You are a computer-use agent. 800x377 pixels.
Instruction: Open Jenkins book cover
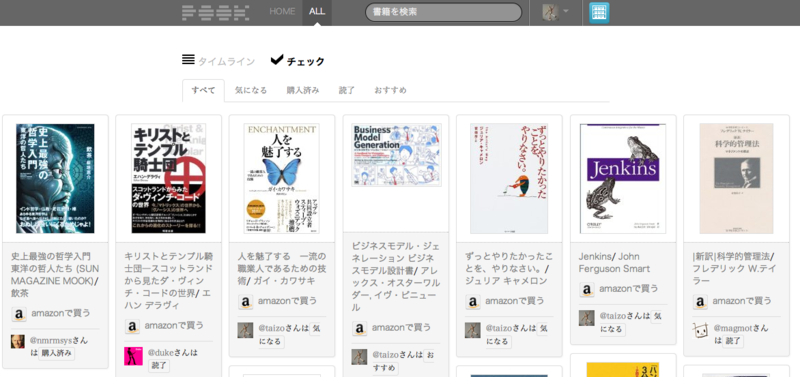tap(623, 178)
